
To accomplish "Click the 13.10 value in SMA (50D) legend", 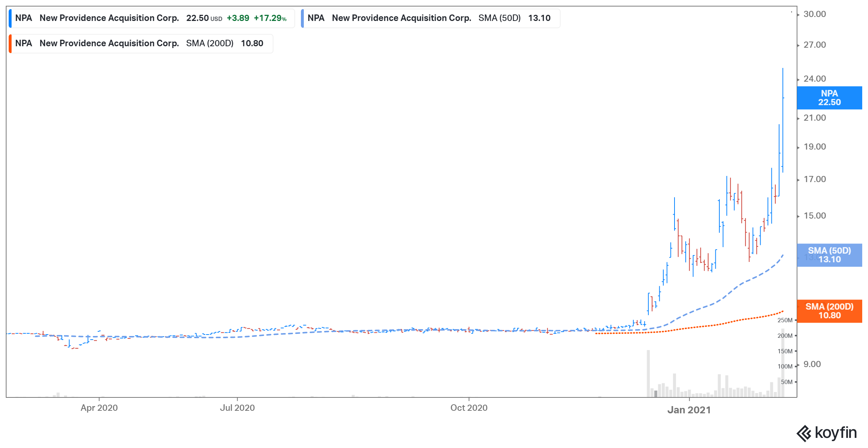I will pos(539,18).
